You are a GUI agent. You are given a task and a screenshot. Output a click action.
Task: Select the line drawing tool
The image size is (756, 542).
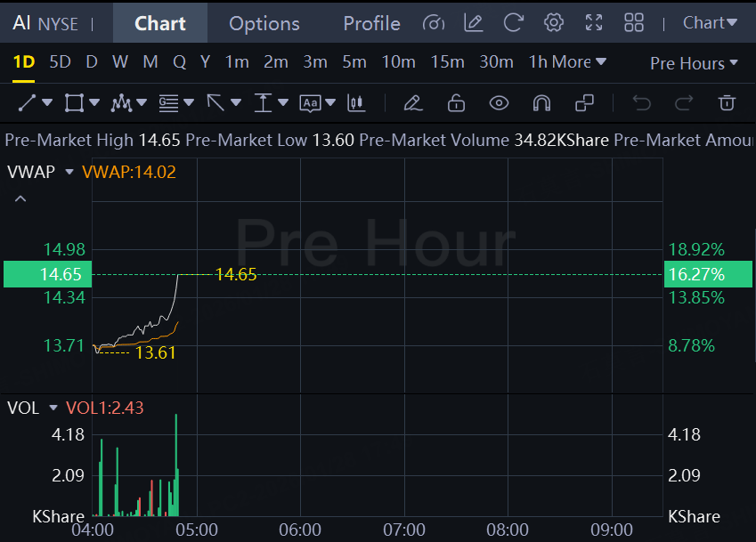click(x=28, y=103)
